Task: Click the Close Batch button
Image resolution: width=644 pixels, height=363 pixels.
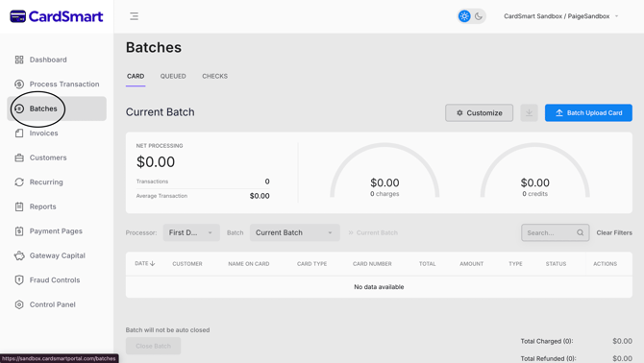Action: point(153,346)
